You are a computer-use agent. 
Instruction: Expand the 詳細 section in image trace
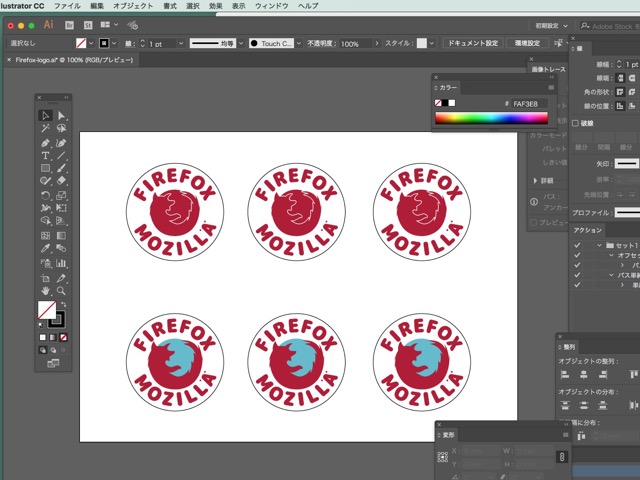535,180
